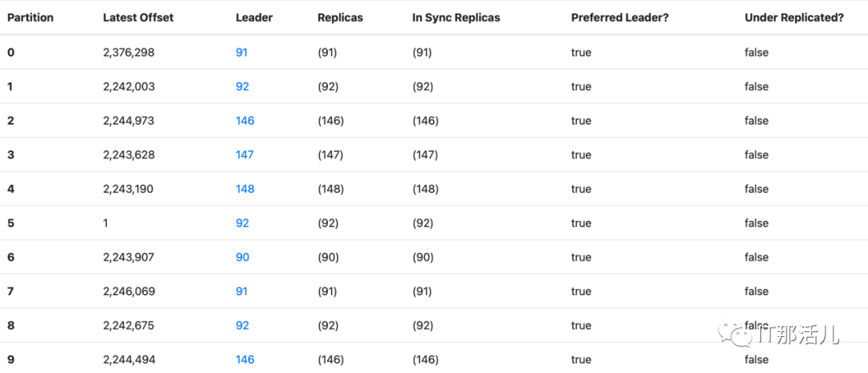
Task: Click the Latest Offset column header
Action: click(x=138, y=18)
